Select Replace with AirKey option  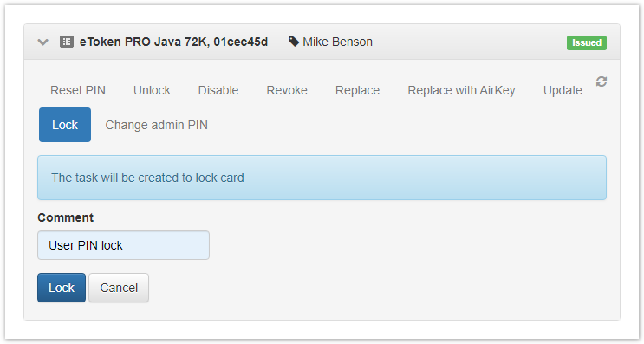(461, 90)
